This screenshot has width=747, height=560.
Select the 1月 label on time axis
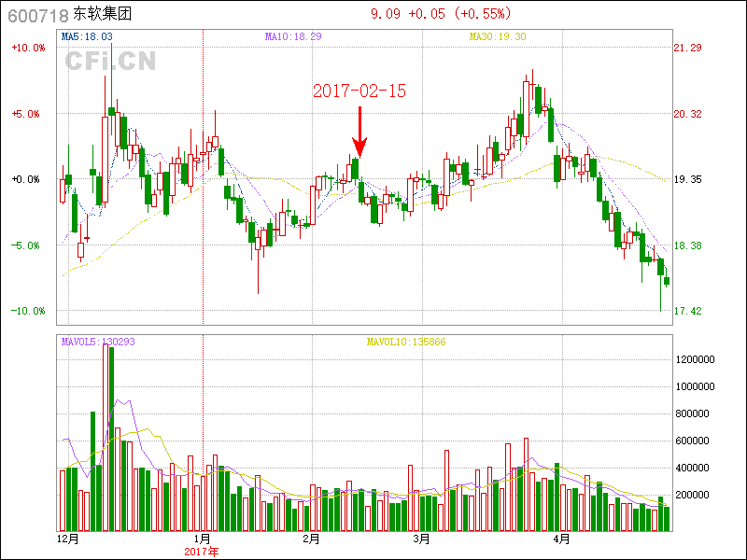point(203,539)
